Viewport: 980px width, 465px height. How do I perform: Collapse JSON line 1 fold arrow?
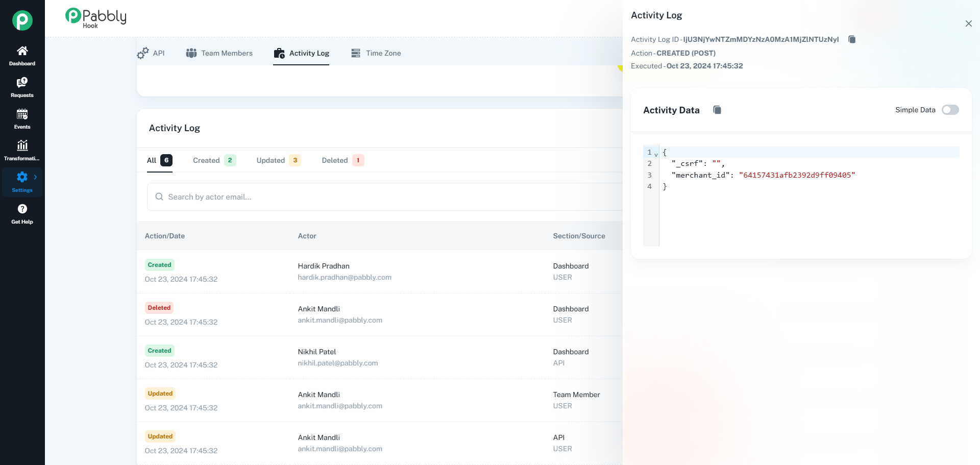(656, 154)
